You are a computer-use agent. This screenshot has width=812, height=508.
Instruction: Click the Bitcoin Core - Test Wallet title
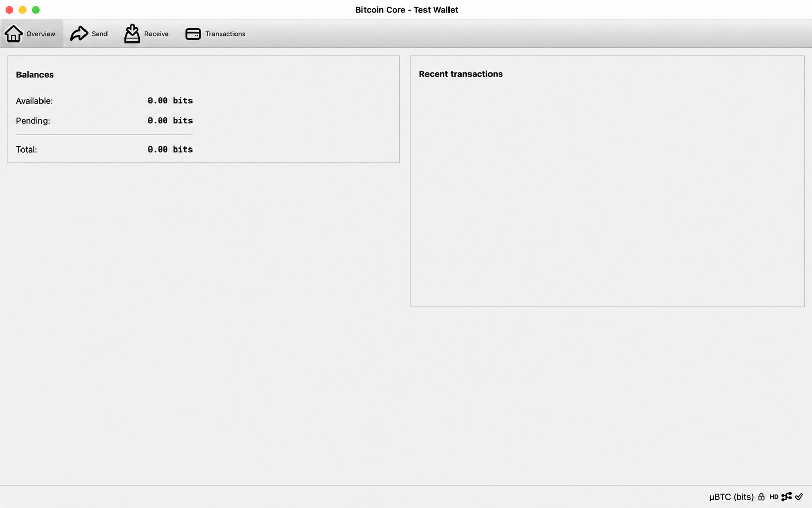[x=407, y=10]
